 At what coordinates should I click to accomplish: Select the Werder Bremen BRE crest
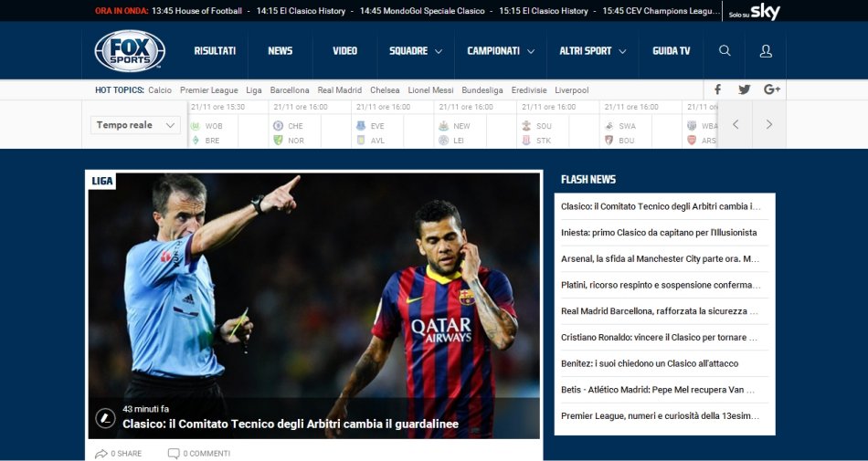point(195,141)
